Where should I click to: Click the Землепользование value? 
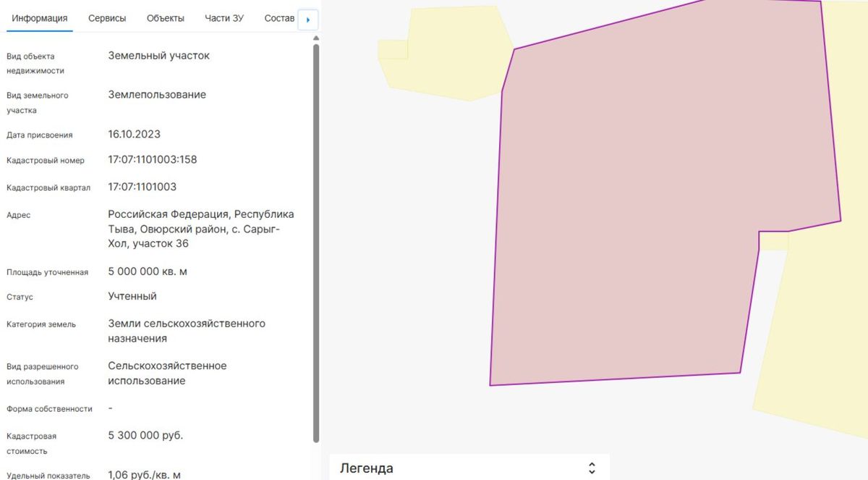(157, 95)
